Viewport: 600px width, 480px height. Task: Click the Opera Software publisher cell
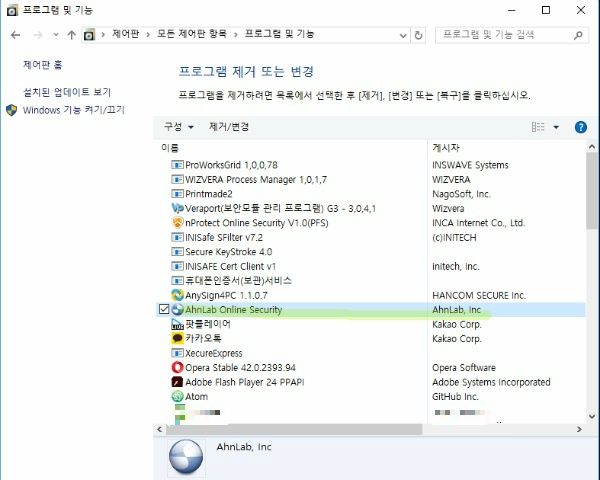coord(464,367)
